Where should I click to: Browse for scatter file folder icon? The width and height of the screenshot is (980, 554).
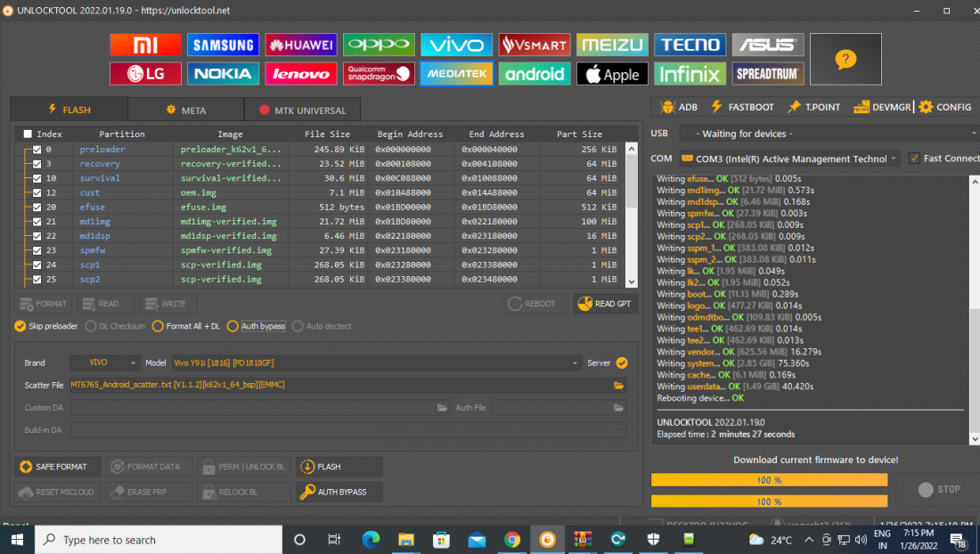(x=619, y=386)
